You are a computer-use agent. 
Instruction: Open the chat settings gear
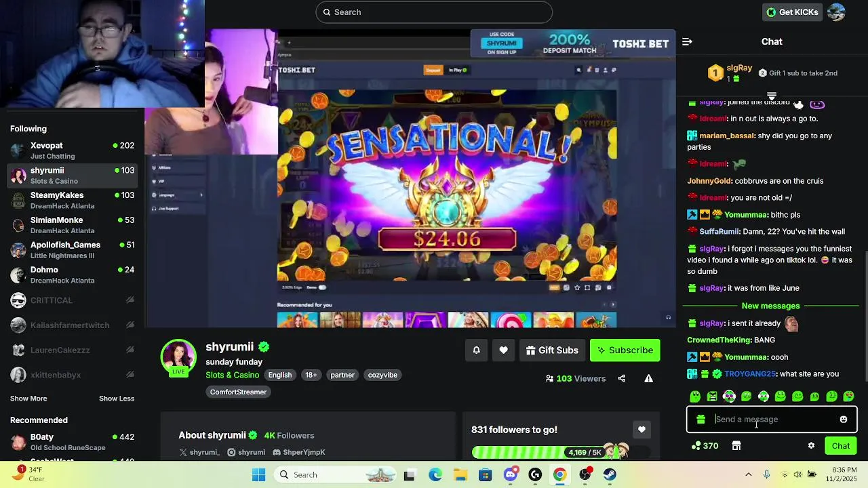(811, 446)
